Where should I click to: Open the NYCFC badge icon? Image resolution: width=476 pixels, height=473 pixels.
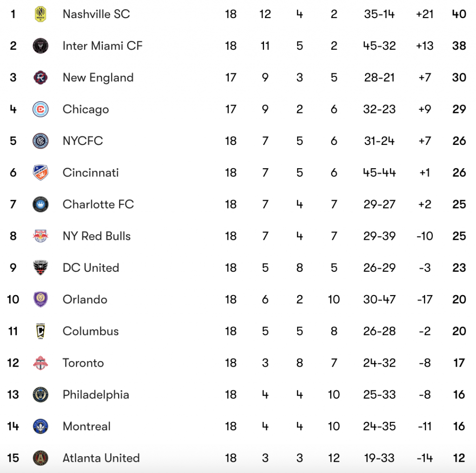pos(40,141)
